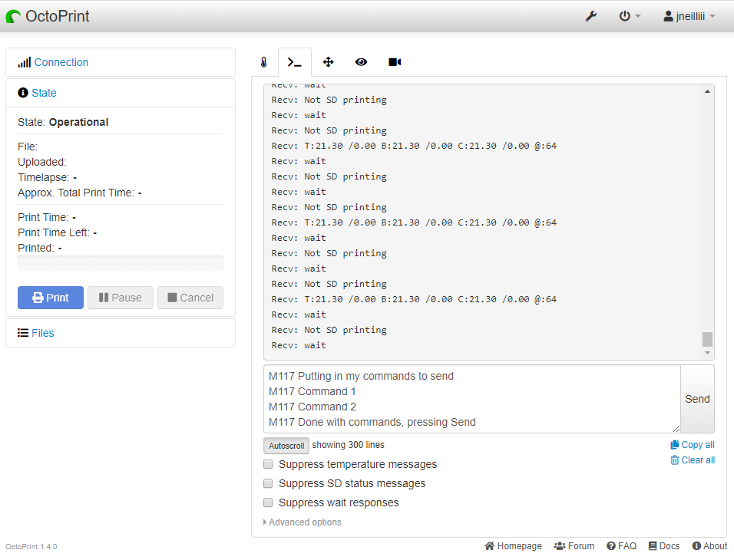Clear all terminal output

[x=693, y=460]
